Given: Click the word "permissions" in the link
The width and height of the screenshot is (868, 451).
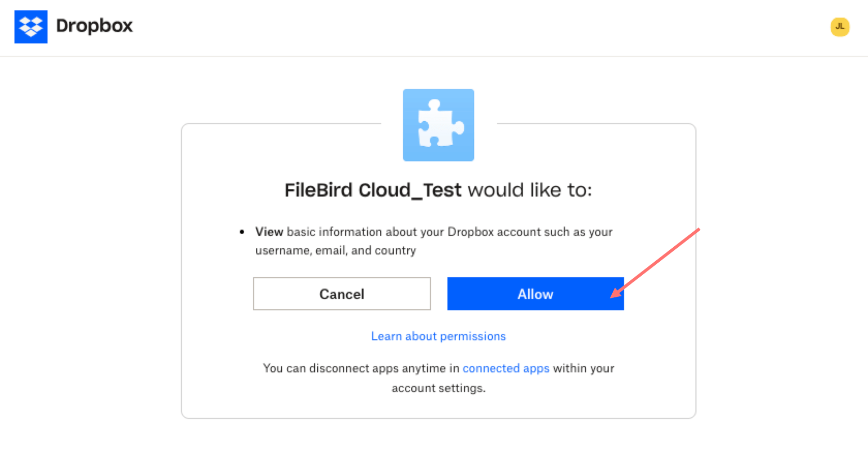Looking at the screenshot, I should pos(473,336).
